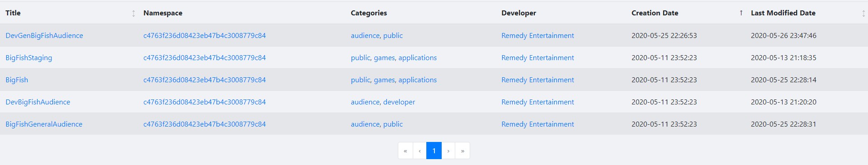Click audience category in DevGenBigFishAudience row

coord(365,35)
